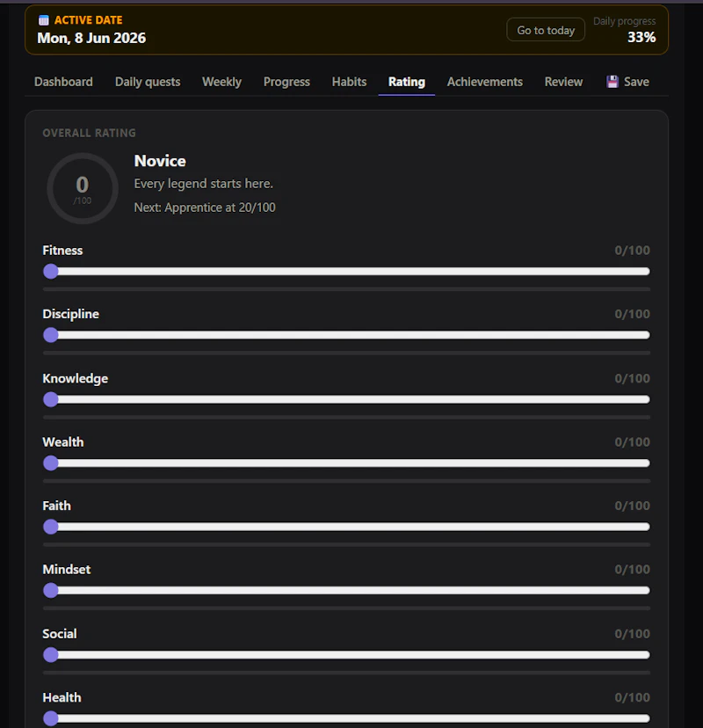
Task: Click the active date 'Mon, 8 Jun 2026'
Action: point(91,38)
